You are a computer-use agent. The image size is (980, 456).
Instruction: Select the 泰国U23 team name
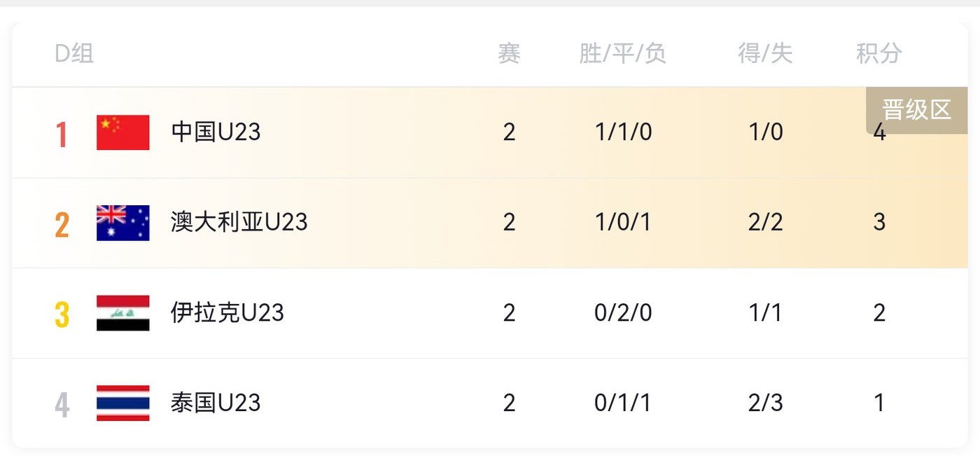216,403
